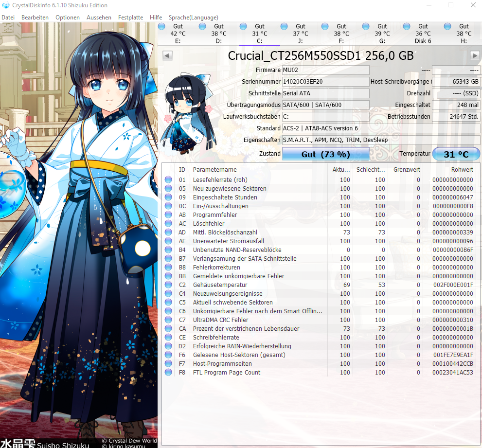Click status orb of UltraDMA CRC Fehler row
The height and width of the screenshot is (448, 482).
pos(168,320)
